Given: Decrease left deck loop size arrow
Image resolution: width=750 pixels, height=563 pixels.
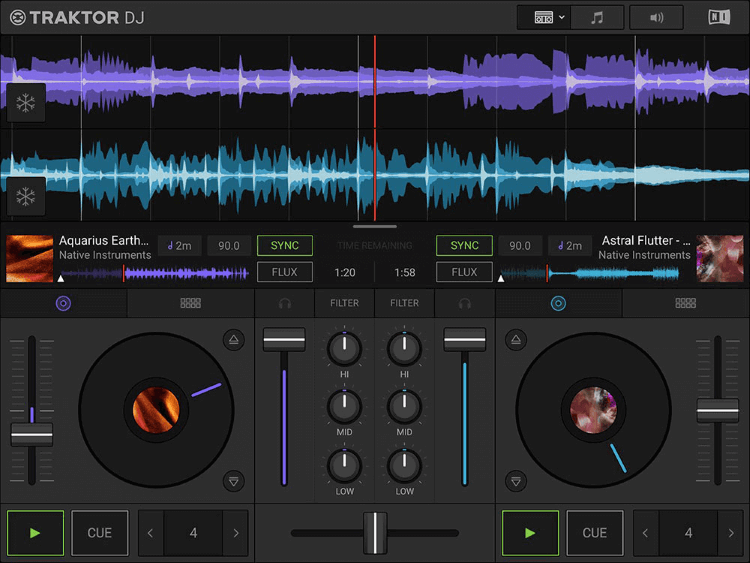Looking at the screenshot, I should coord(151,533).
